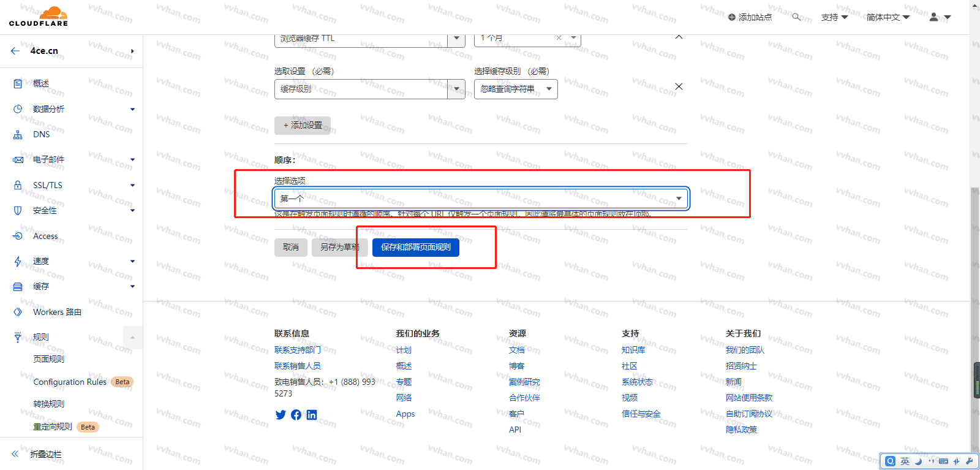Open the 页面规则 sidebar item
The width and height of the screenshot is (980, 470).
[48, 359]
